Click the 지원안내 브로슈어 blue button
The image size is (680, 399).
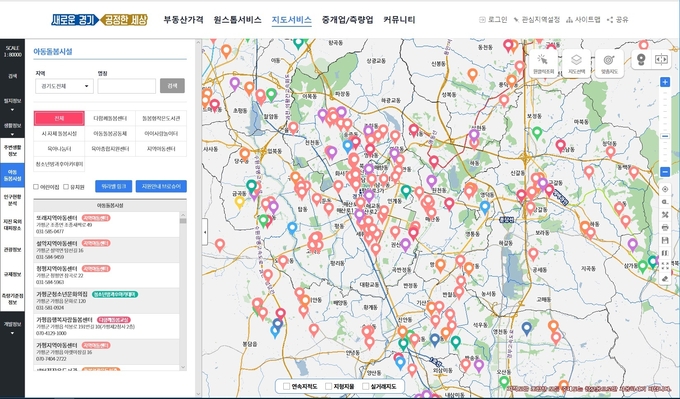pyautogui.click(x=161, y=186)
